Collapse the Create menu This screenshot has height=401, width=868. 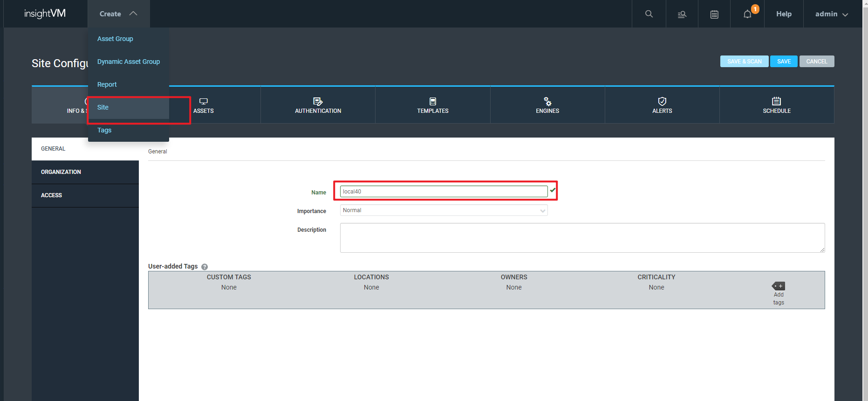118,14
